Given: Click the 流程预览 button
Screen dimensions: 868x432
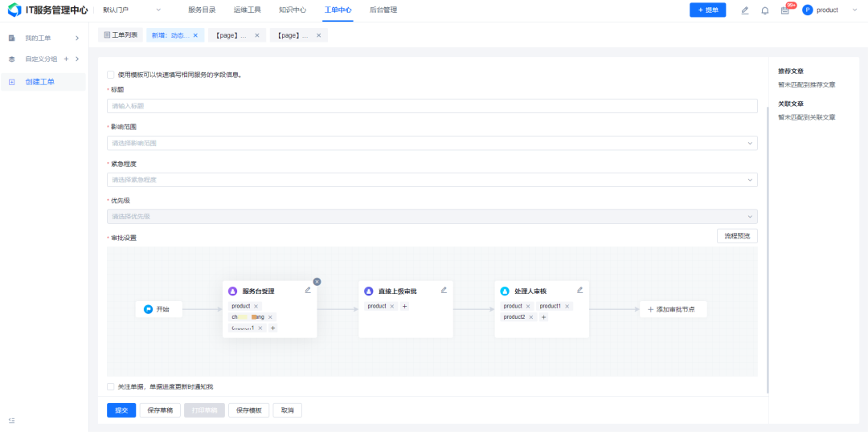Looking at the screenshot, I should [x=737, y=235].
